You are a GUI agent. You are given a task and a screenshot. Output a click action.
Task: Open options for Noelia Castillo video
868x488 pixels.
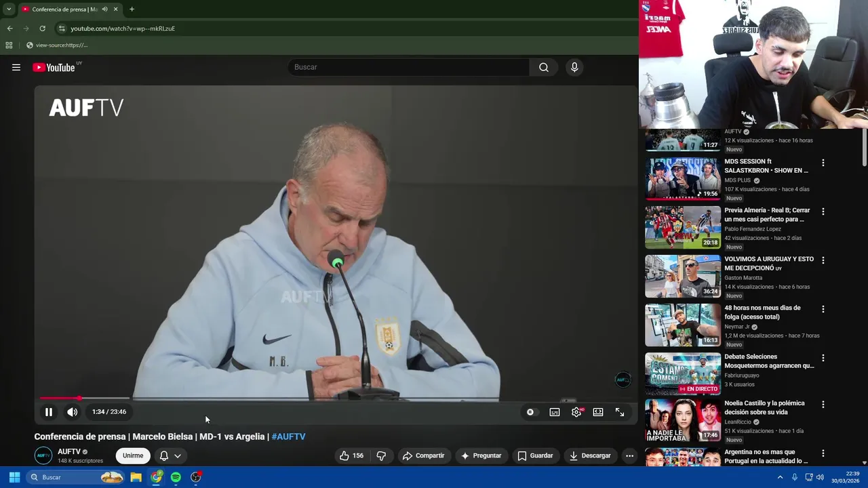click(x=823, y=405)
